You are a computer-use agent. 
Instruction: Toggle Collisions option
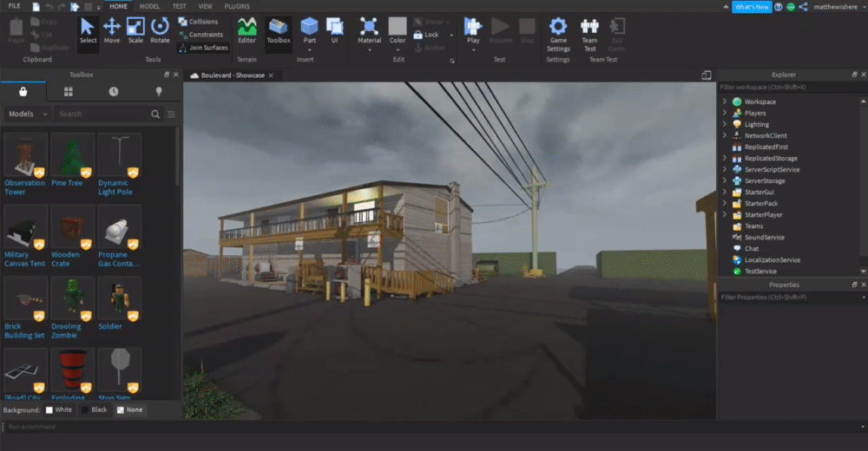click(x=198, y=22)
